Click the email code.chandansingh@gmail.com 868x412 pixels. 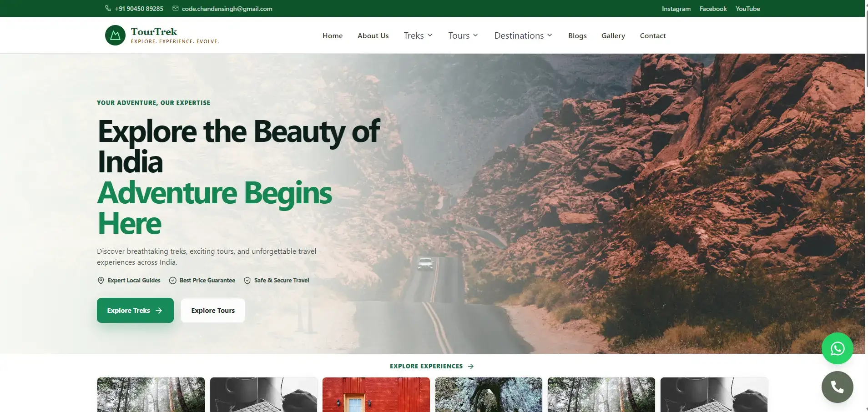(227, 9)
